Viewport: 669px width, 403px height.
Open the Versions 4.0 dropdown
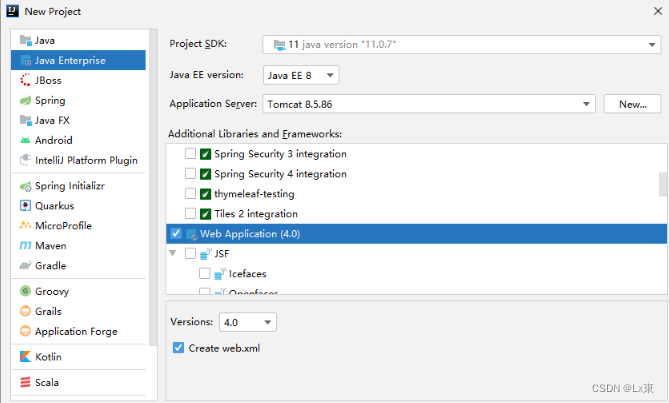coord(268,322)
